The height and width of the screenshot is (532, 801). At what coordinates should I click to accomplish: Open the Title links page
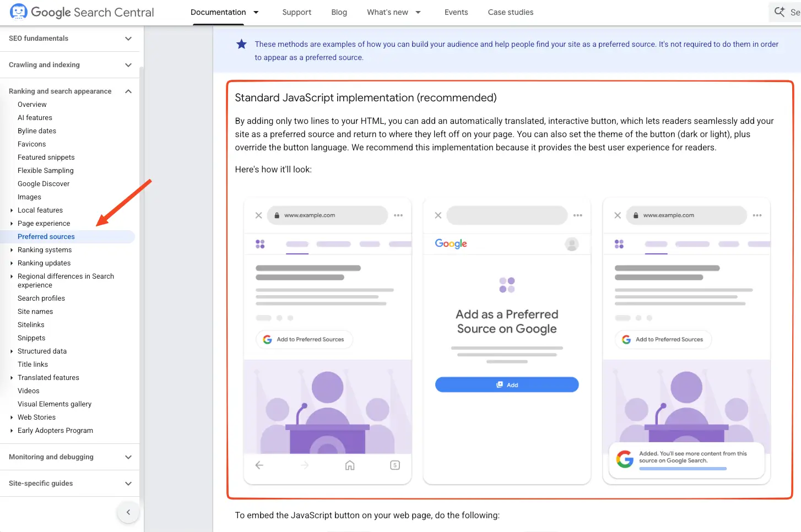pyautogui.click(x=33, y=365)
